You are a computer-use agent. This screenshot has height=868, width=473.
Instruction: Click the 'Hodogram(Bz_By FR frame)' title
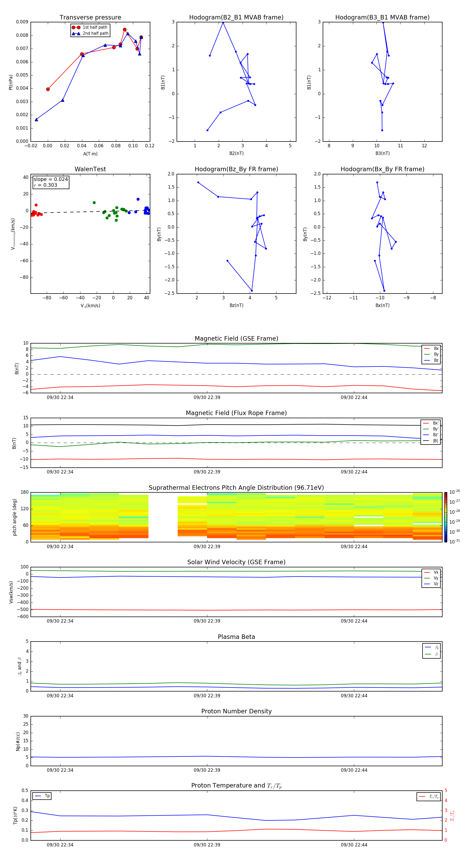click(x=236, y=169)
